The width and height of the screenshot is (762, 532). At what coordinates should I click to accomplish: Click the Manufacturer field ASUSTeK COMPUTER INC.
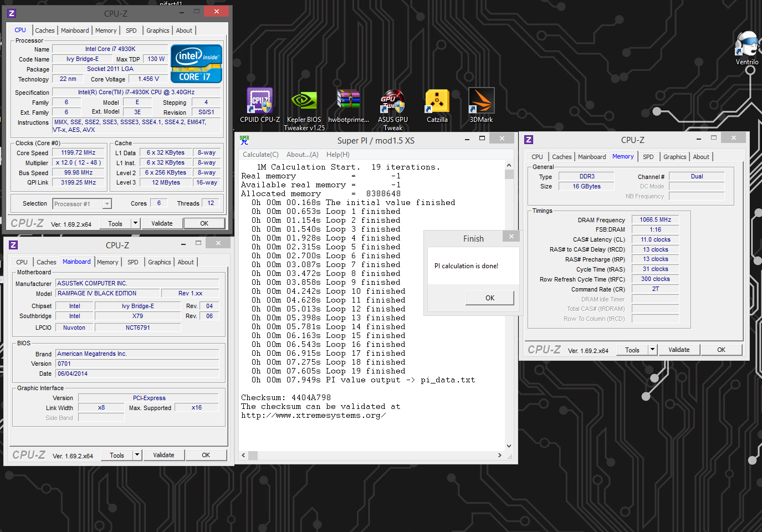click(x=137, y=283)
